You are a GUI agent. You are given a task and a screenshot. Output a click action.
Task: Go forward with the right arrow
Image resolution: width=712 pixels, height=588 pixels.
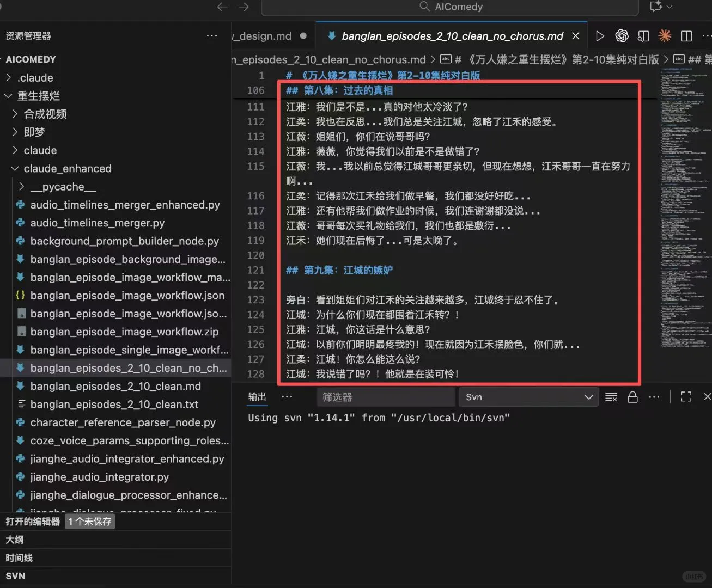click(244, 7)
